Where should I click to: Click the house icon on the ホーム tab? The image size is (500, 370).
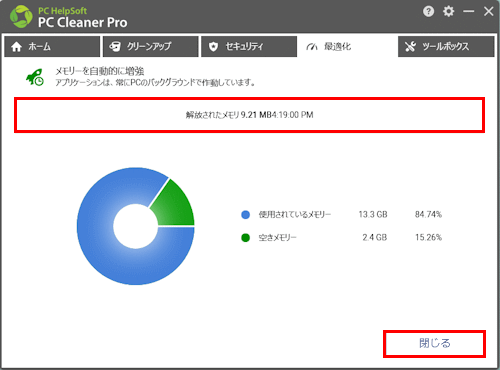point(16,47)
